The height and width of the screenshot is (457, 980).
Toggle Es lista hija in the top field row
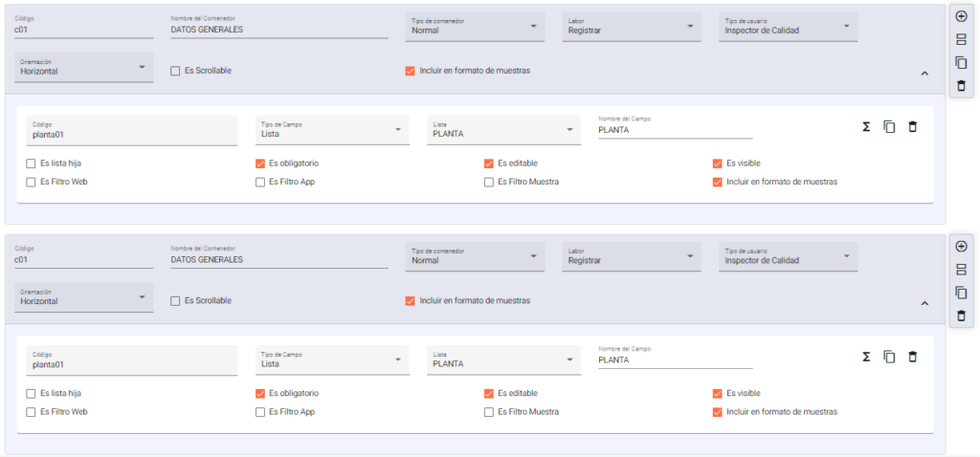pos(32,163)
